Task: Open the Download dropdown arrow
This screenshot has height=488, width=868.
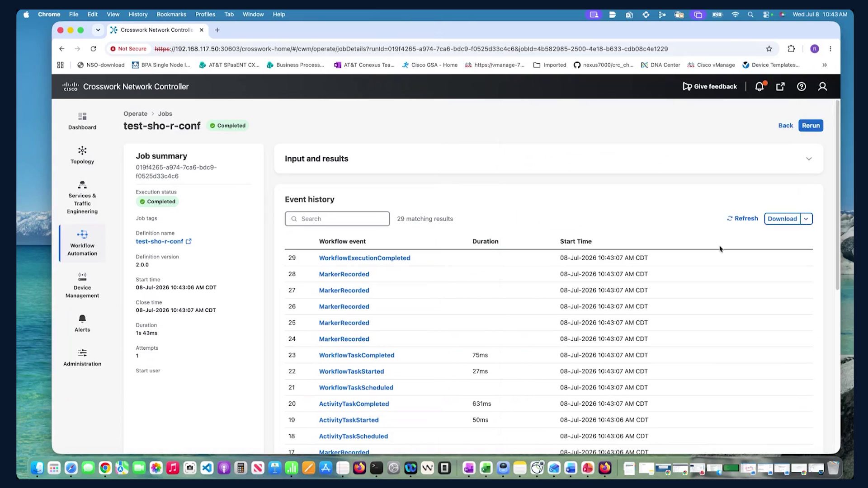Action: [x=807, y=219]
